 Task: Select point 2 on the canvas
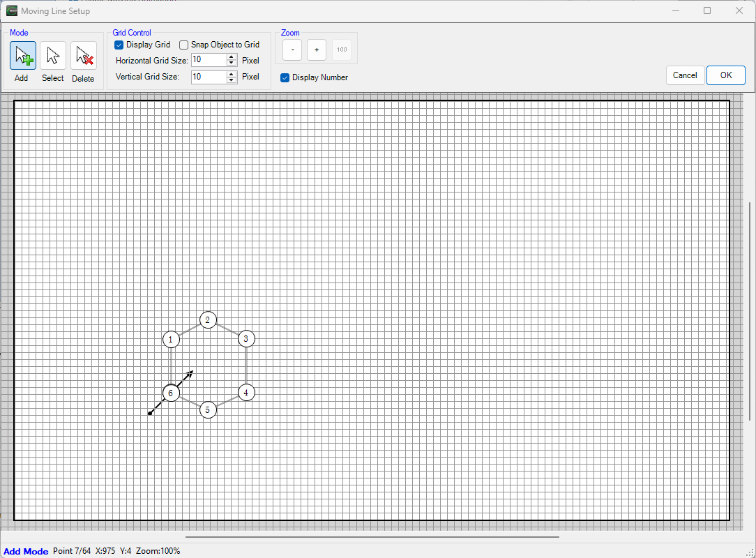click(208, 319)
